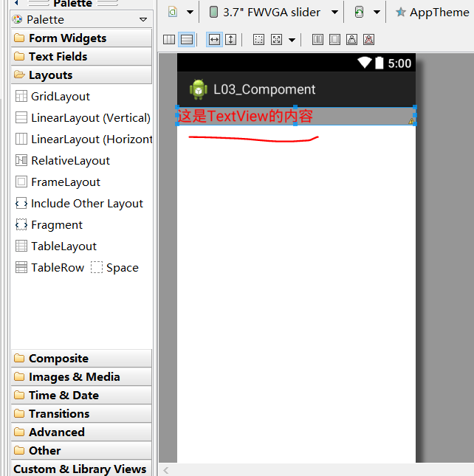Click distribute weights evenly icon
This screenshot has width=474, height=476.
[317, 39]
